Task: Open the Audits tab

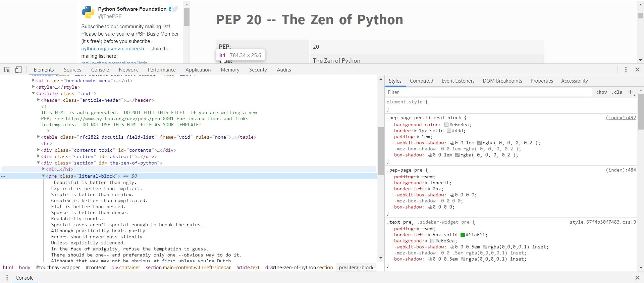Action: 284,69
